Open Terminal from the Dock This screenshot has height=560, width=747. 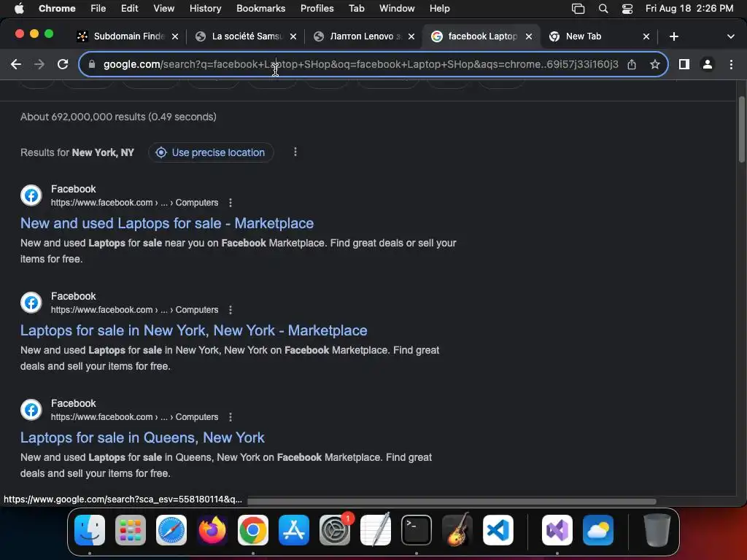[417, 530]
